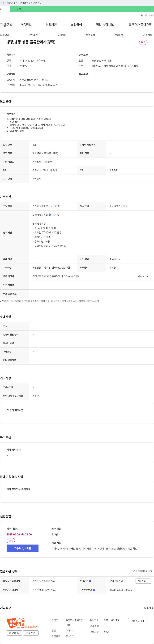Click the 관심기업 star button
Screen dimensions: 154x644
click(14, 633)
